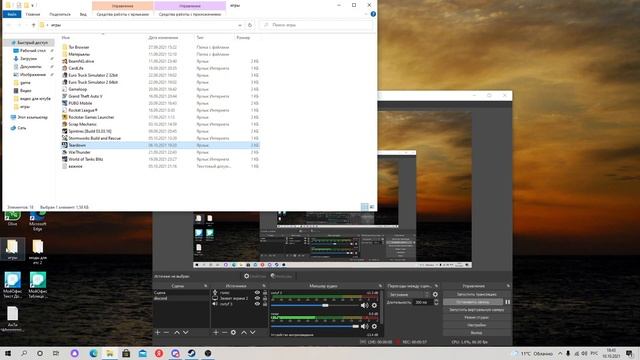Open scene transition type dropdown in OBS
Image resolution: width=640 pixels, height=360 pixels.
pyautogui.click(x=409, y=294)
